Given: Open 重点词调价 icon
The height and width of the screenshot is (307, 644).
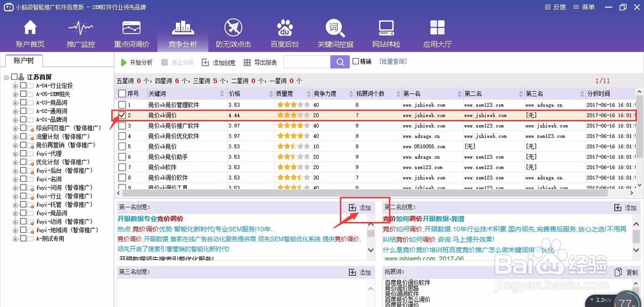Looking at the screenshot, I should [x=131, y=28].
